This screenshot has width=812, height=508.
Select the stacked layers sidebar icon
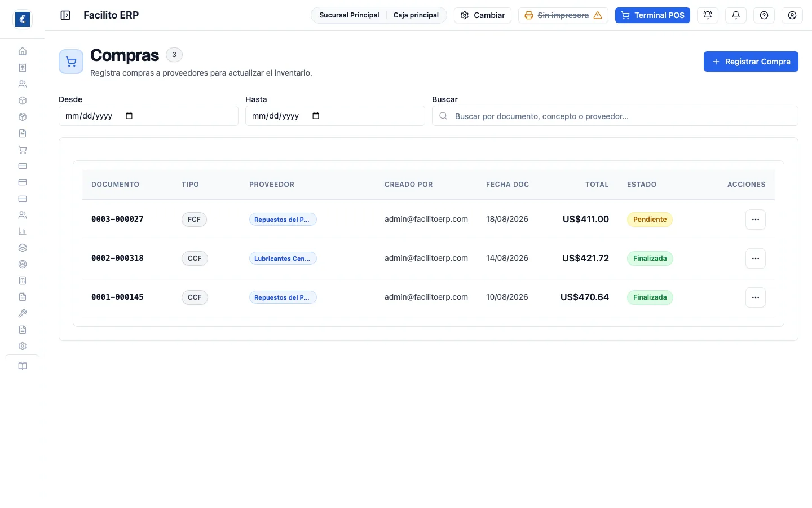coord(23,248)
